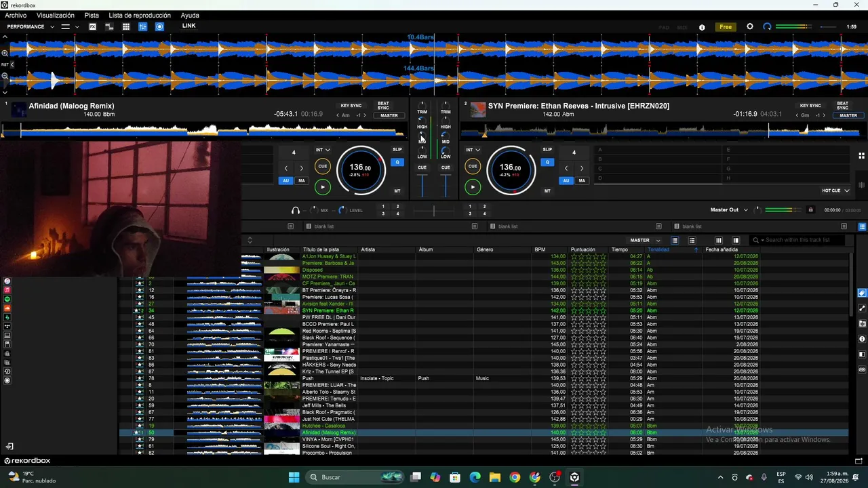Enable SLIP mode on deck 1

397,150
